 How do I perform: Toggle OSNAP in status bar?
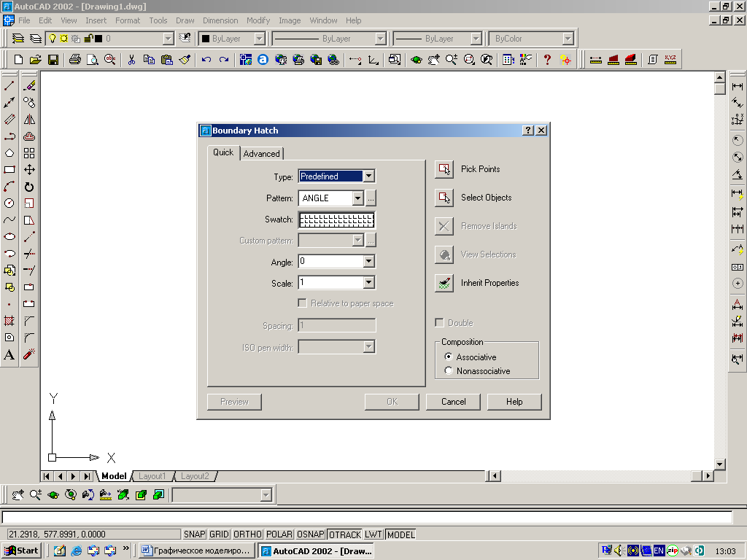311,534
